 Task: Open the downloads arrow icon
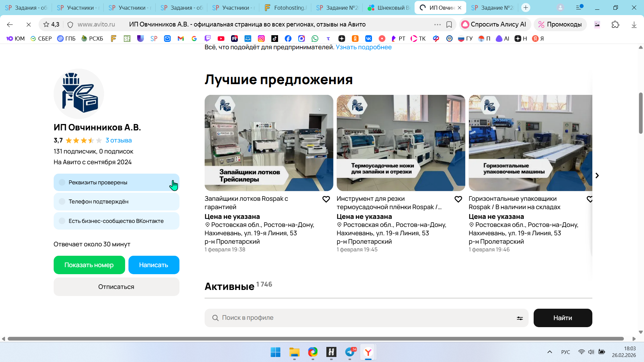click(x=634, y=24)
